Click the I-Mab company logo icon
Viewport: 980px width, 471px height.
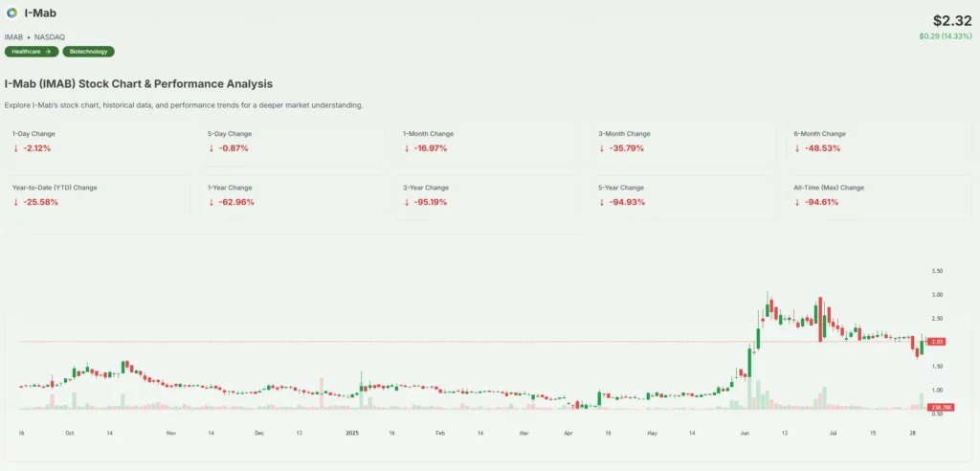pos(11,13)
